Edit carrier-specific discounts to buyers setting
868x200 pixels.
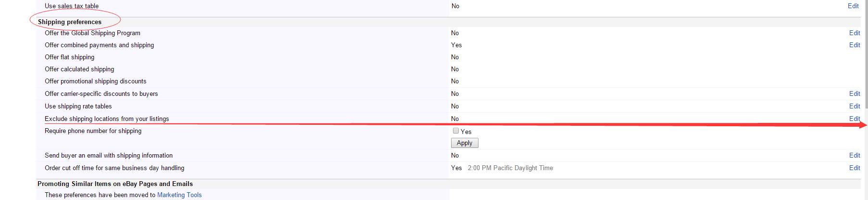click(x=855, y=93)
